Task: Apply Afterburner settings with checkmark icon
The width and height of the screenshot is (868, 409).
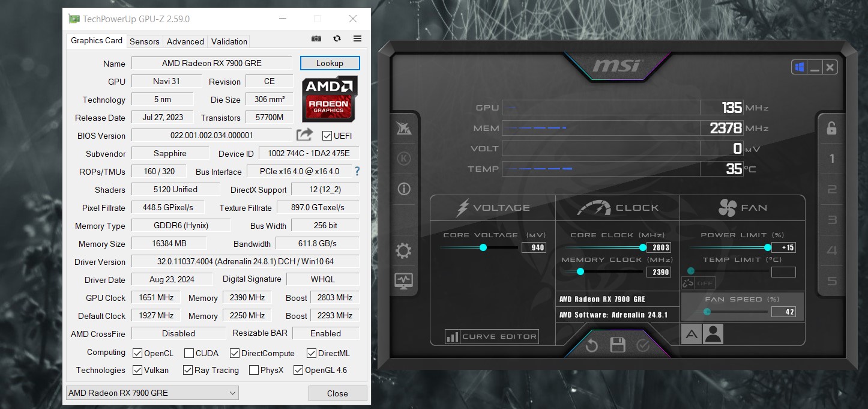Action: pos(643,345)
